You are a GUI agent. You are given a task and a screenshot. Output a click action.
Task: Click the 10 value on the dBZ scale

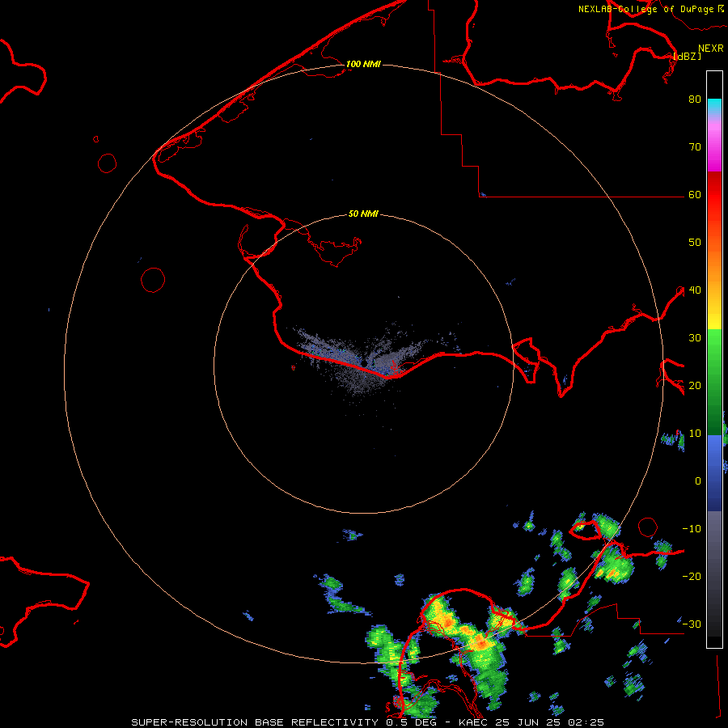[695, 434]
